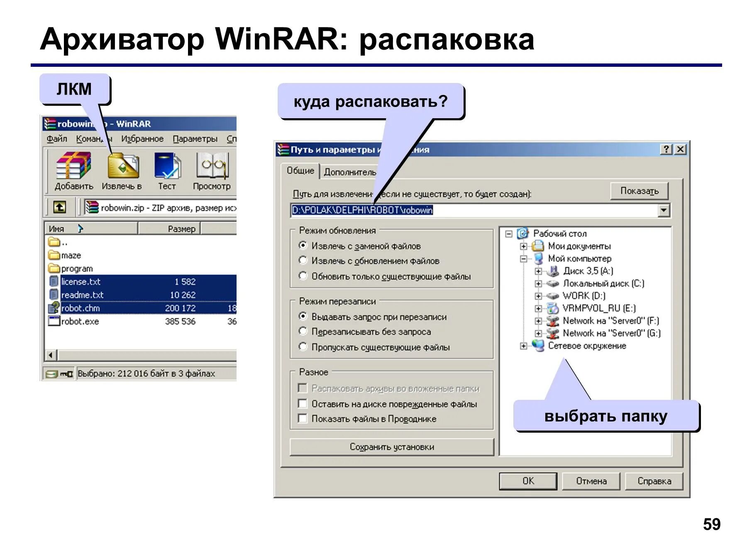The width and height of the screenshot is (747, 560).
Task: Collapse the Мой компьютер tree node
Action: (x=524, y=259)
